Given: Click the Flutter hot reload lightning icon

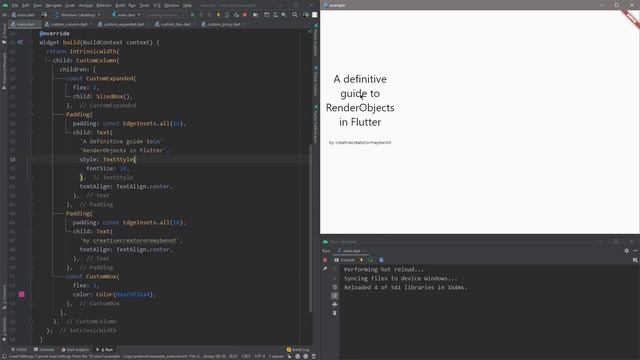Looking at the screenshot, I should pyautogui.click(x=218, y=15).
